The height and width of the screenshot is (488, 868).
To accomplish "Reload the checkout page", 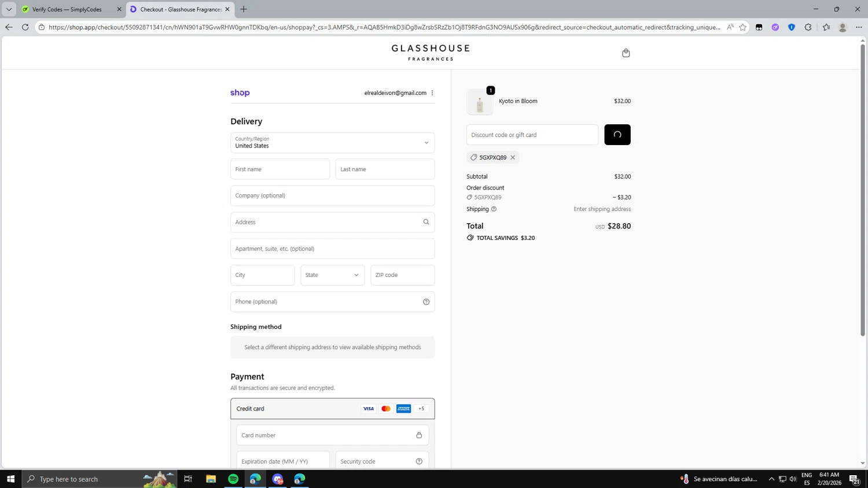I will click(25, 27).
